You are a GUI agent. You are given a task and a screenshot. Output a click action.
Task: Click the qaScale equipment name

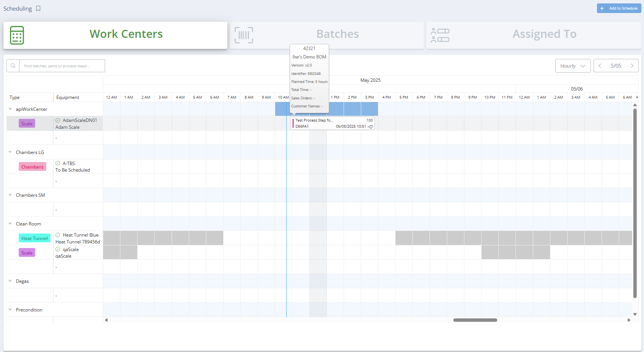click(x=71, y=249)
